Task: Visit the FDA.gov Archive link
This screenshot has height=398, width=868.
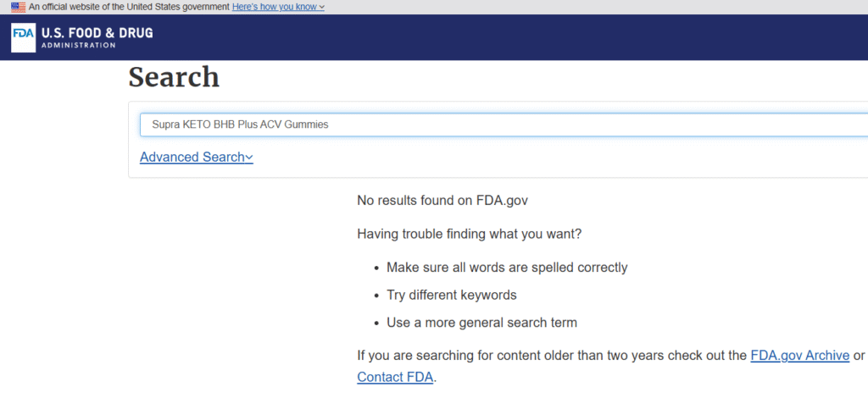Action: [x=799, y=356]
